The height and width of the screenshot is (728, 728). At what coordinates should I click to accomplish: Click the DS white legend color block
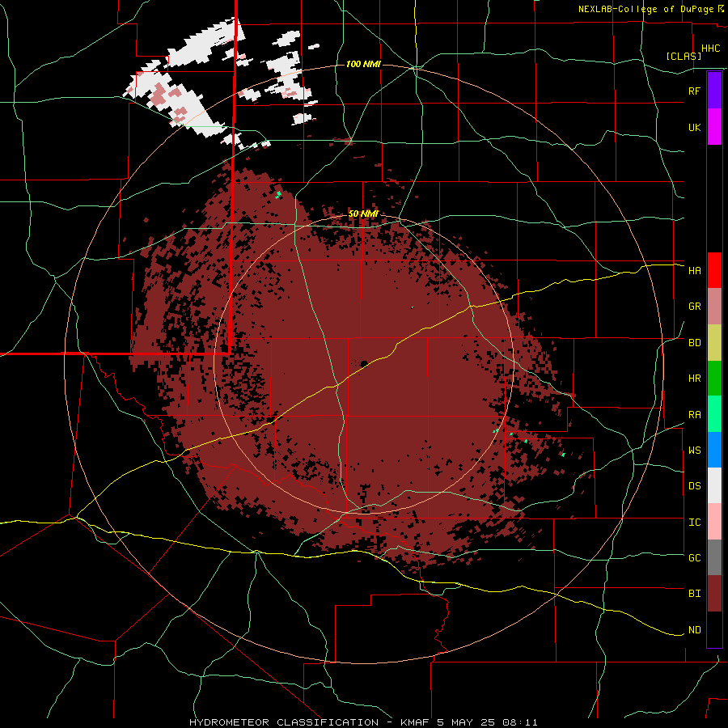click(x=714, y=485)
